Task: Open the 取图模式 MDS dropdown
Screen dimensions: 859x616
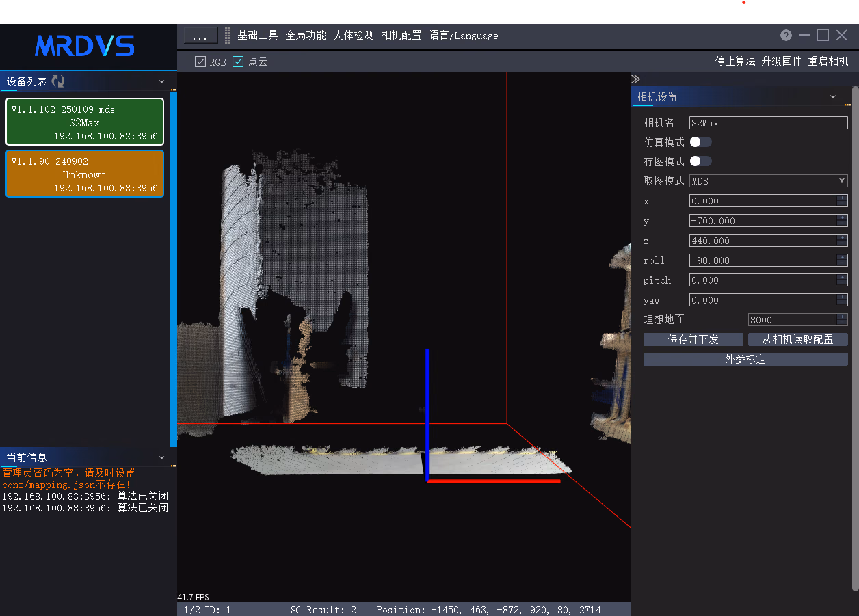Action: tap(768, 181)
